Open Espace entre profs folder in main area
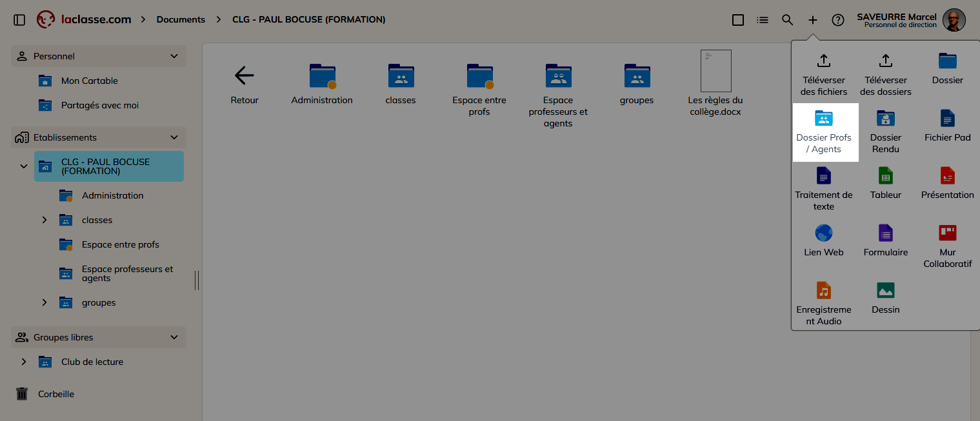Image resolution: width=980 pixels, height=421 pixels. click(x=479, y=90)
